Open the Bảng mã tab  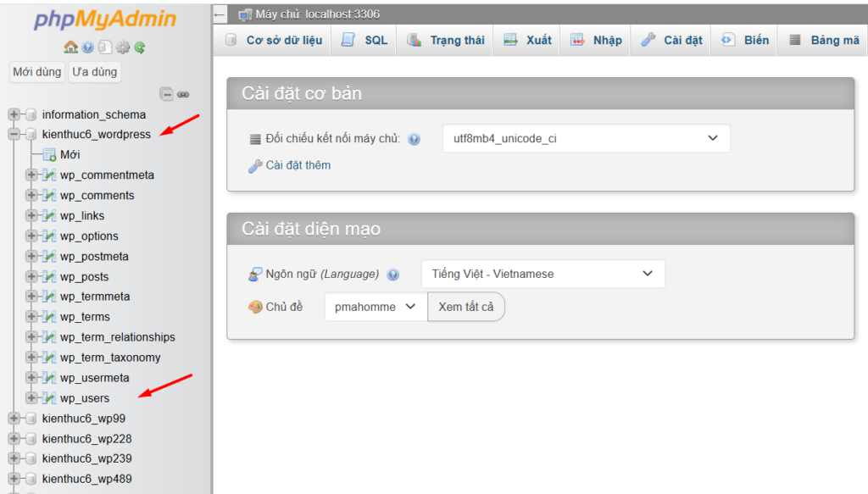[824, 41]
